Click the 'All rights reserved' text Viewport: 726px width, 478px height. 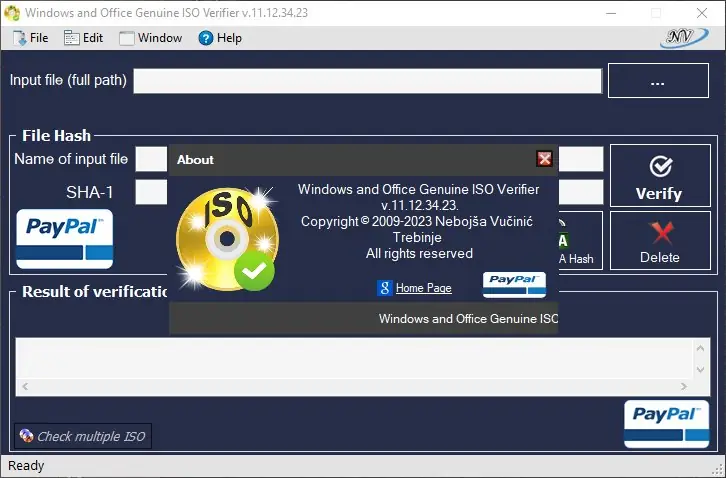[419, 254]
